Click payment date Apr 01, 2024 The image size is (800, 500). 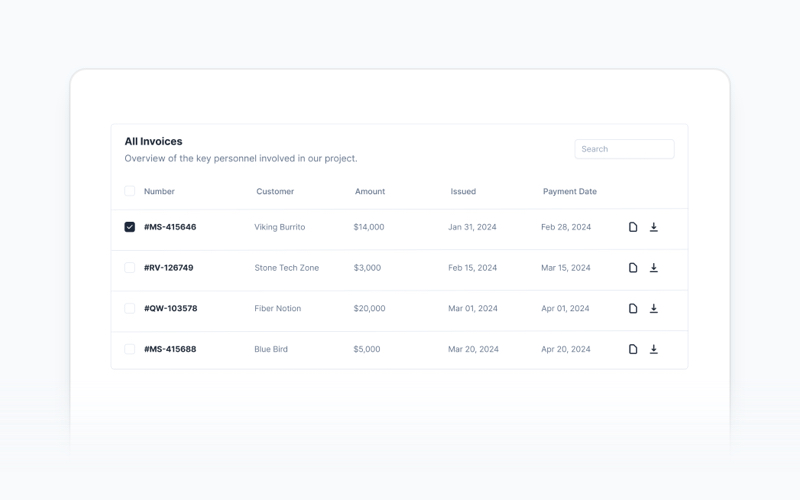pyautogui.click(x=565, y=308)
